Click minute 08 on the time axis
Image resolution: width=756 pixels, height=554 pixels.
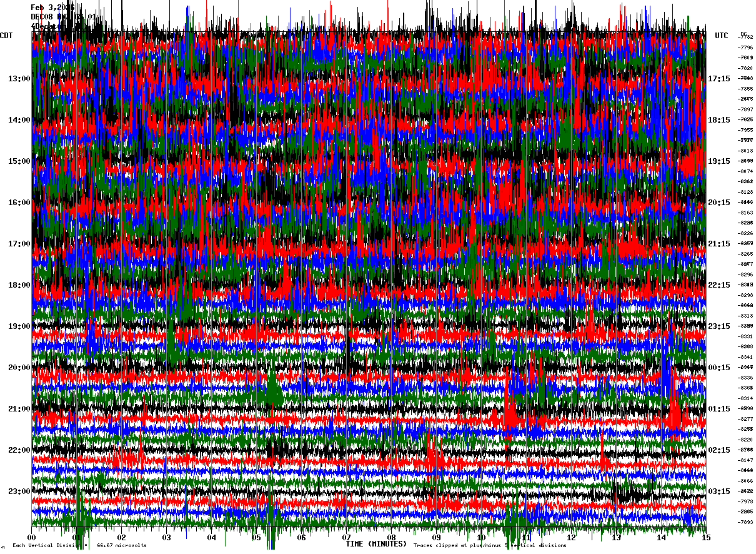point(392,538)
